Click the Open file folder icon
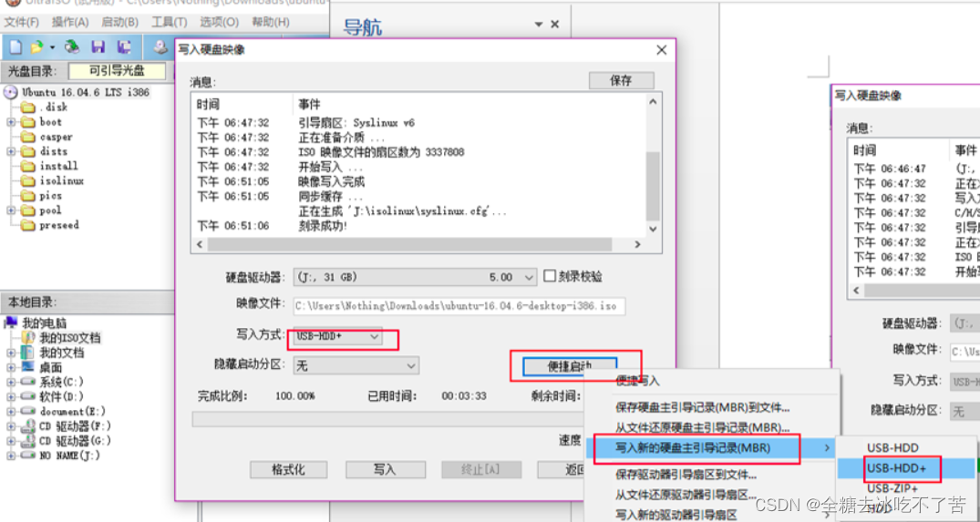980x522 pixels. pyautogui.click(x=37, y=46)
